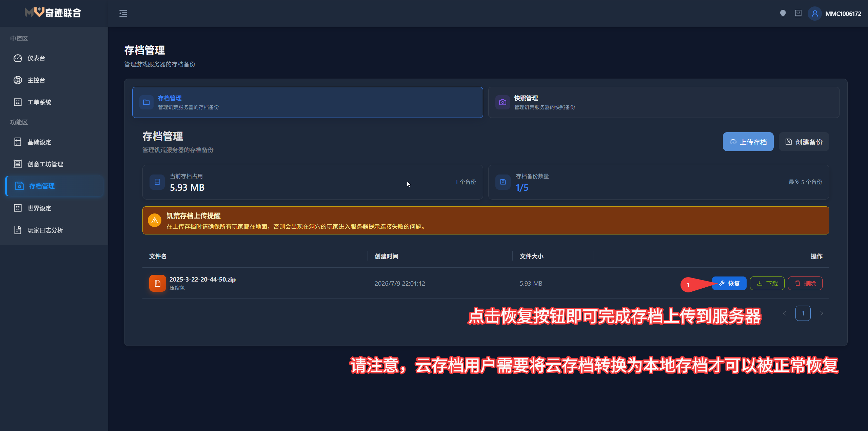This screenshot has width=868, height=431.
Task: Click the orange zip file icon
Action: click(158, 283)
